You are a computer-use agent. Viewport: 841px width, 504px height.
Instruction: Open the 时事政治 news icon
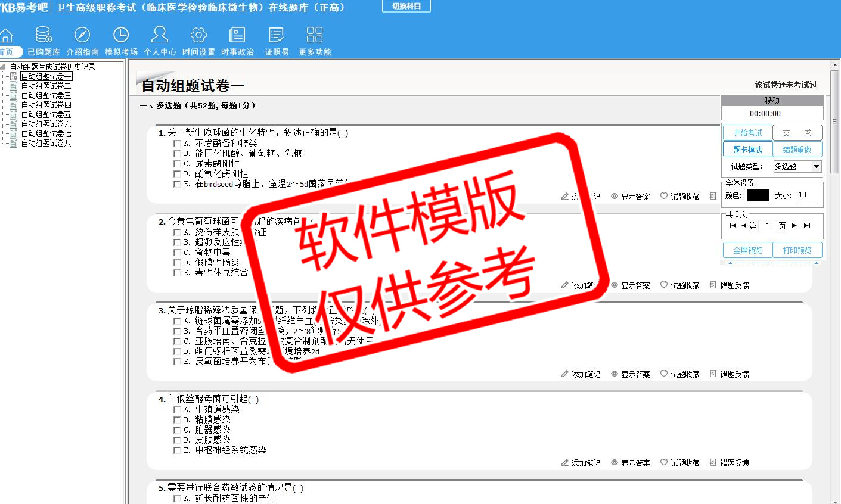pos(237,35)
